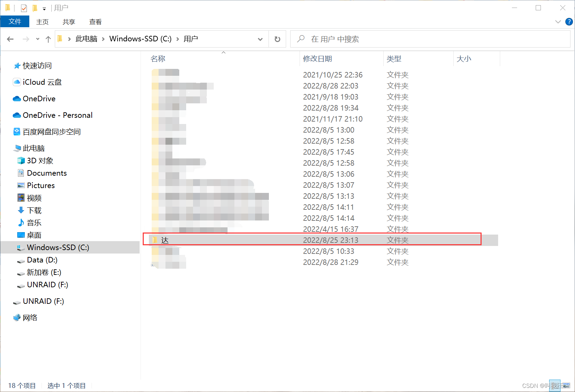The height and width of the screenshot is (392, 575).
Task: Click the new folder icon in title bar
Action: pos(34,8)
